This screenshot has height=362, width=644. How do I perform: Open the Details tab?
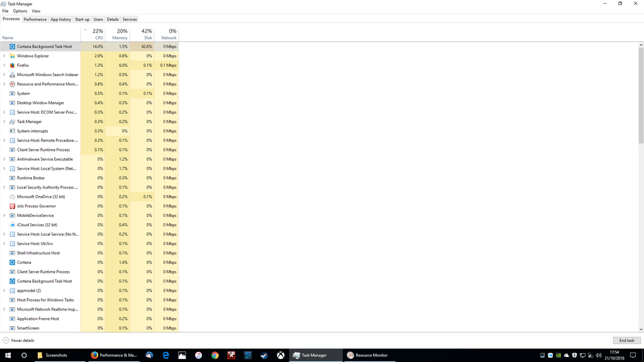tap(113, 19)
